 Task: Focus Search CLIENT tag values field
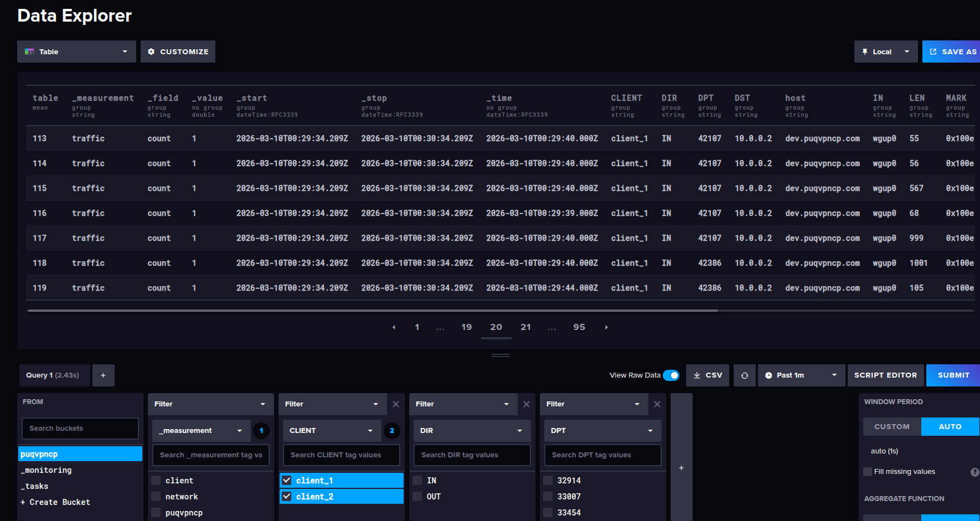[x=342, y=455]
